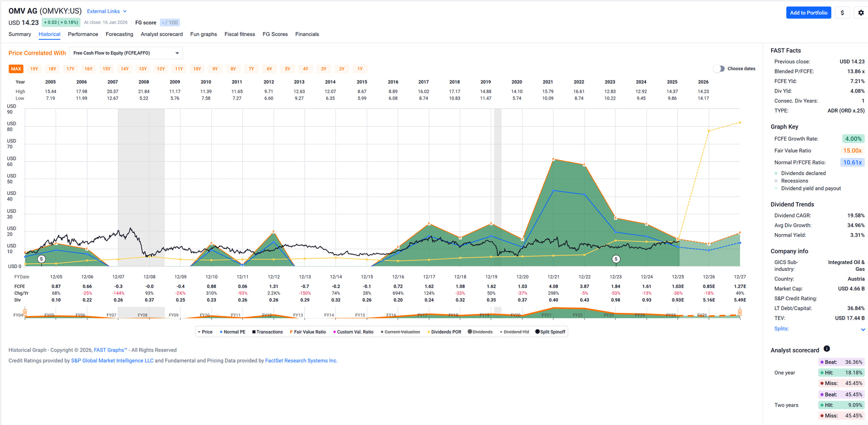This screenshot has height=425, width=868.
Task: Click the Analyst scorecard info icon
Action: tap(826, 349)
